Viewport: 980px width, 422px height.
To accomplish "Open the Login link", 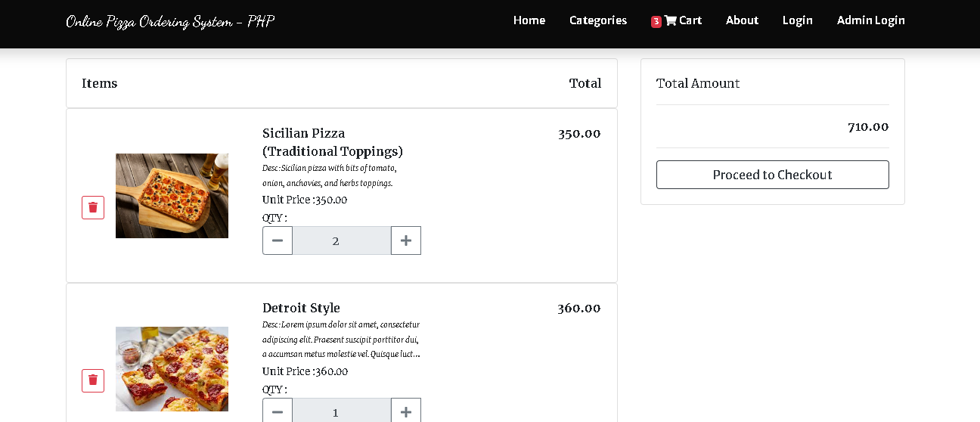I will [798, 20].
